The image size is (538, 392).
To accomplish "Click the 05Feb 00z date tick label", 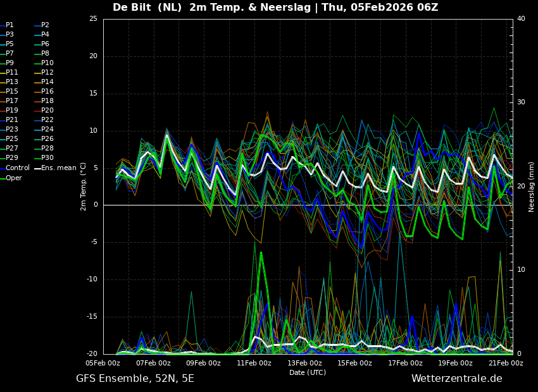I will coord(103,364).
